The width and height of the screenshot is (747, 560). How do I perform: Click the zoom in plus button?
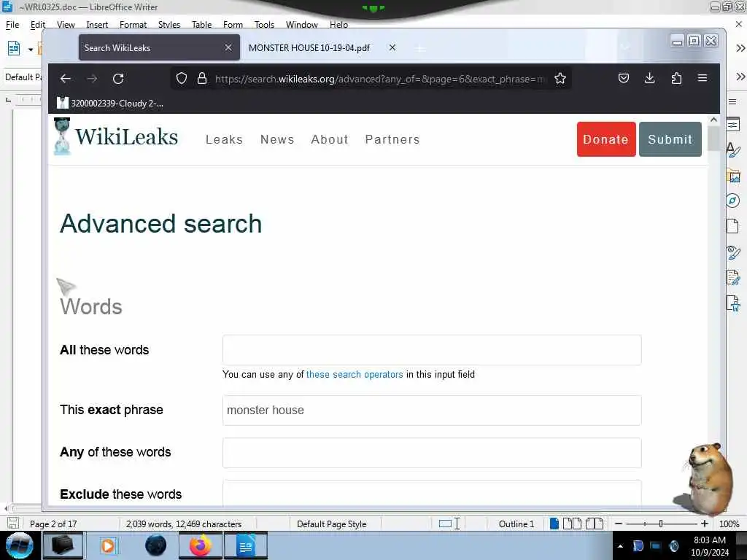click(704, 524)
